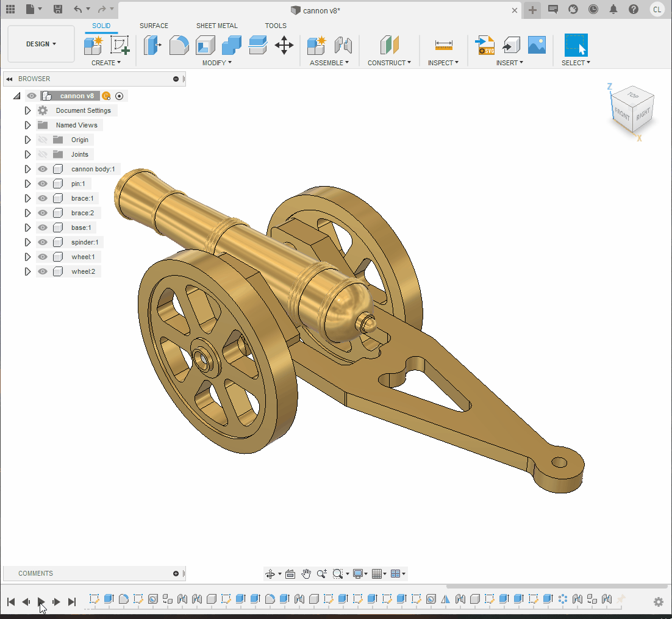Switch to the SHEET METAL tab

coord(216,26)
